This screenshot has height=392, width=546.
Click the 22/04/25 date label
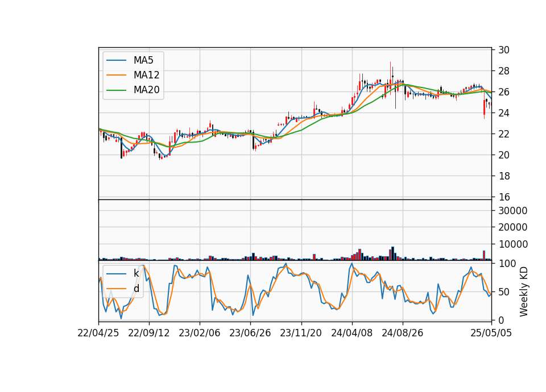[98, 333]
